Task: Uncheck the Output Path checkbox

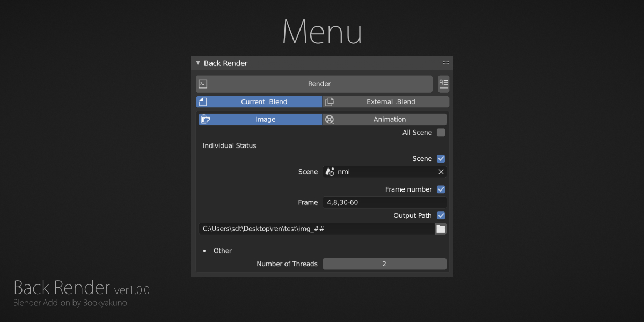Action: 441,215
